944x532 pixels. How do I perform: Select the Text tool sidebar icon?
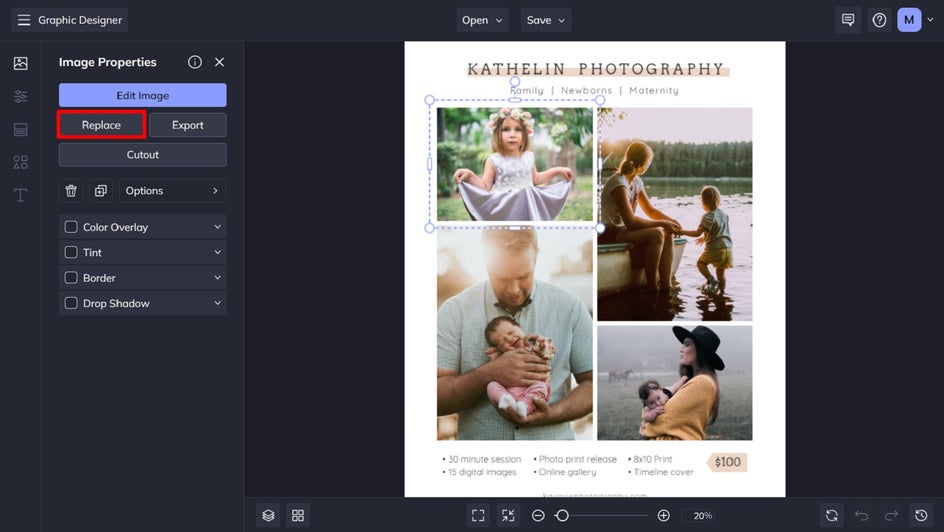pos(20,195)
